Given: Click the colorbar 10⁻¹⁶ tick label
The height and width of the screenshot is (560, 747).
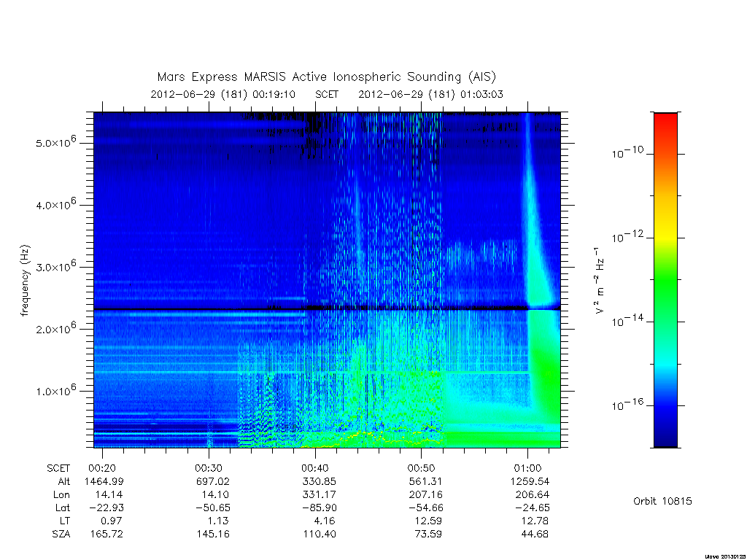Looking at the screenshot, I should point(627,405).
